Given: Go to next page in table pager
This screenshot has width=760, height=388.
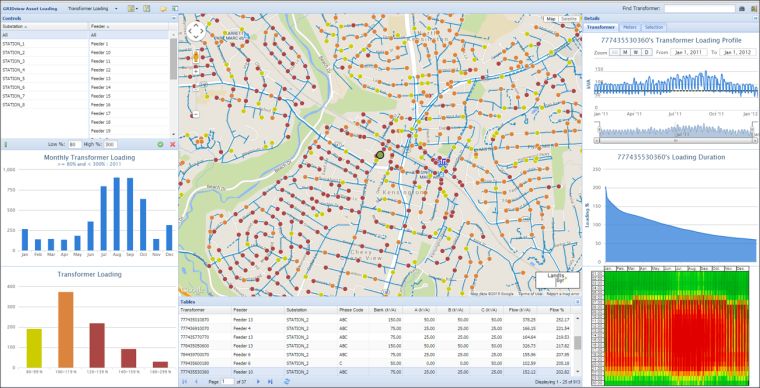Looking at the screenshot, I should [258, 382].
